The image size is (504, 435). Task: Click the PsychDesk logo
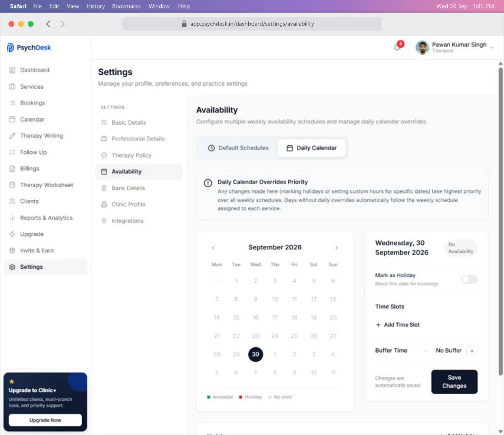29,47
